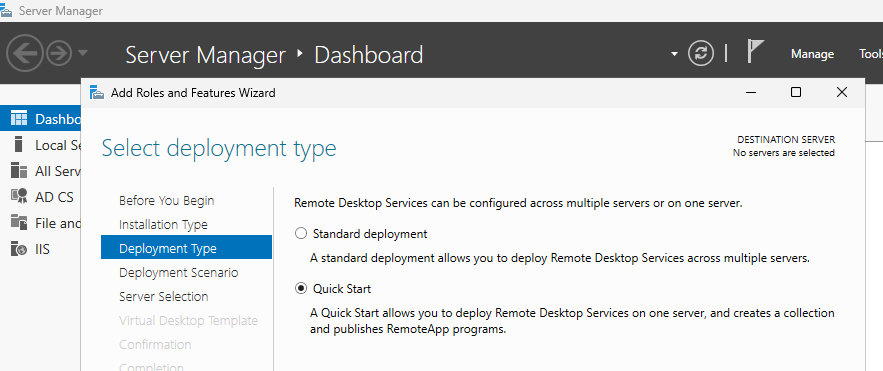
Task: Open the navigation history dropdown arrow
Action: 83,53
